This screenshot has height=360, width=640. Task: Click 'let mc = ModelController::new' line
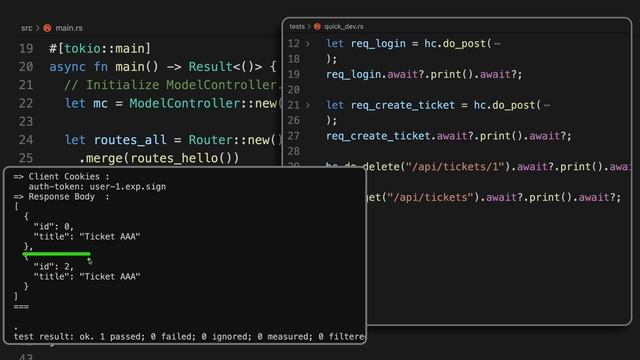click(x=173, y=103)
